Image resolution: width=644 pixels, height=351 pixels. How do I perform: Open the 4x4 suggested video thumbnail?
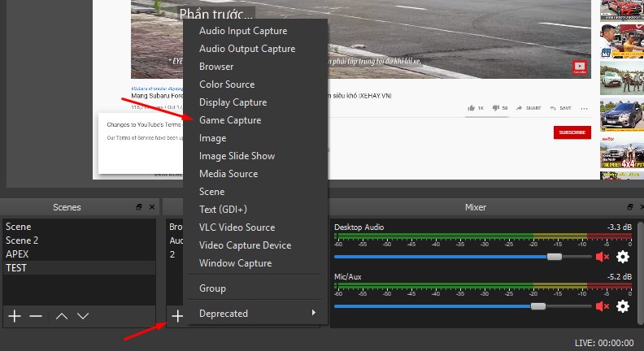click(x=622, y=153)
